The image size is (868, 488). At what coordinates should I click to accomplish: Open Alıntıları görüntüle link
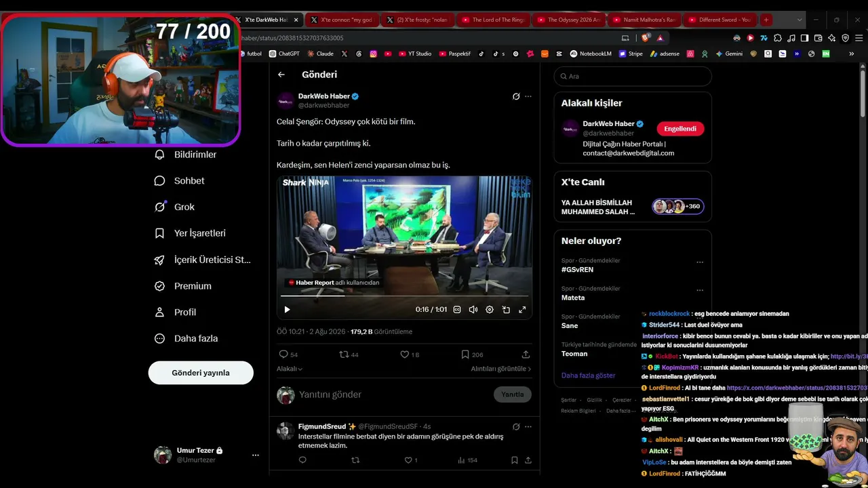501,369
